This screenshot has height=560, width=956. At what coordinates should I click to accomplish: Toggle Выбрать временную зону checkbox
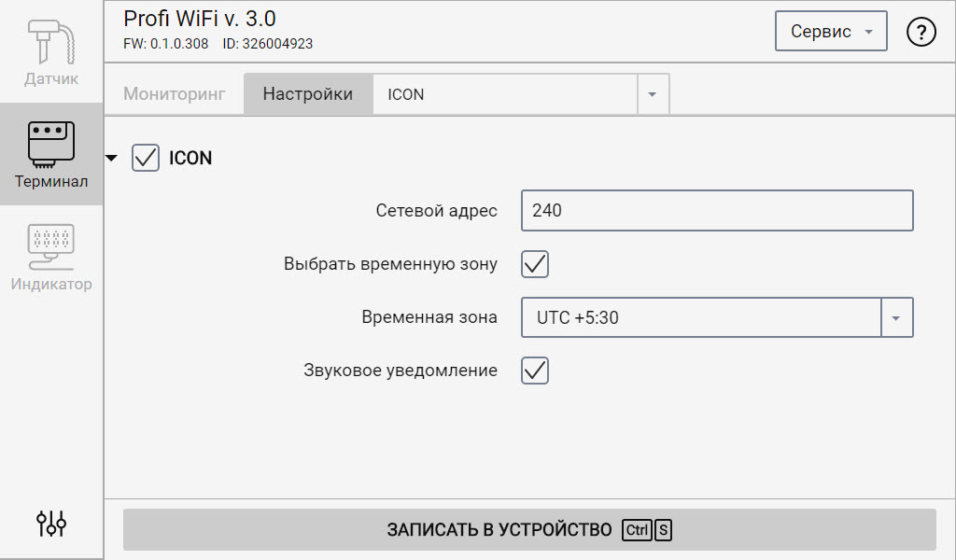(535, 264)
